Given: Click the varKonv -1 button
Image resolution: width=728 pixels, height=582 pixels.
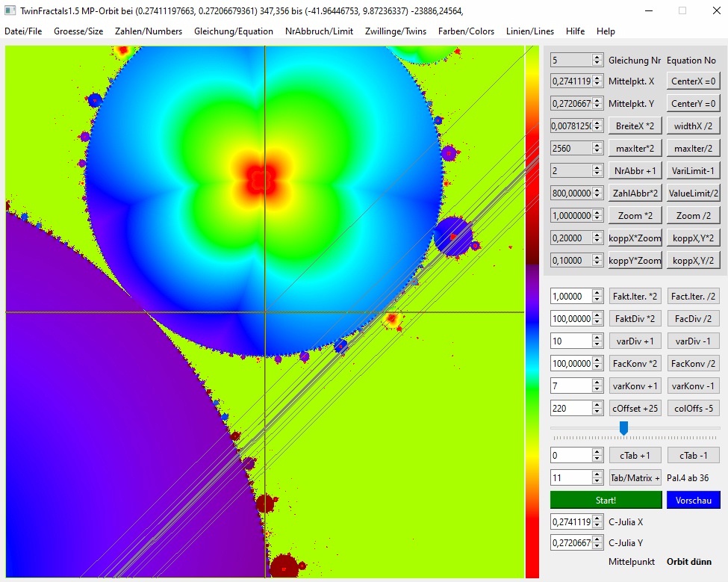Looking at the screenshot, I should [693, 386].
